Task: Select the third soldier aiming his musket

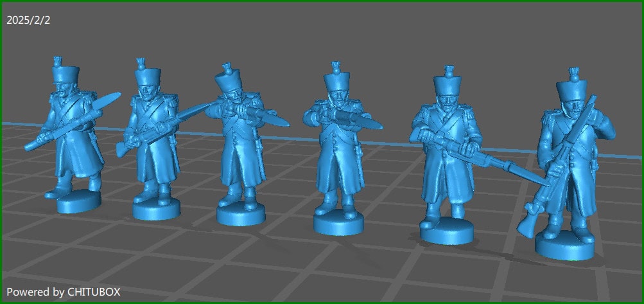Action: pyautogui.click(x=238, y=148)
